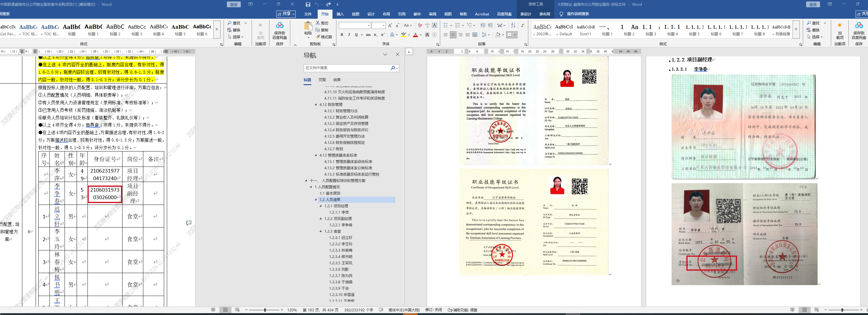Apply the 标题 3 style in the right window

[651, 30]
